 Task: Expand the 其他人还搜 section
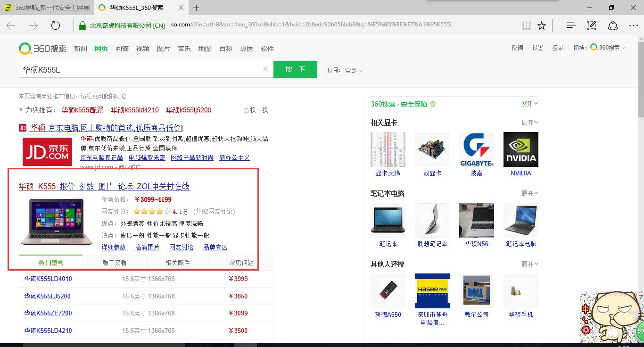coord(529,264)
